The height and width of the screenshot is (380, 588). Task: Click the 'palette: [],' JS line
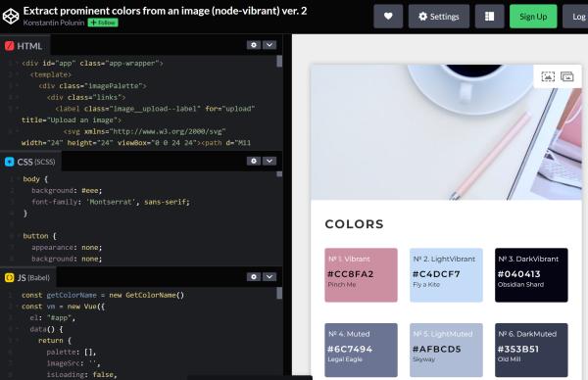coord(72,352)
